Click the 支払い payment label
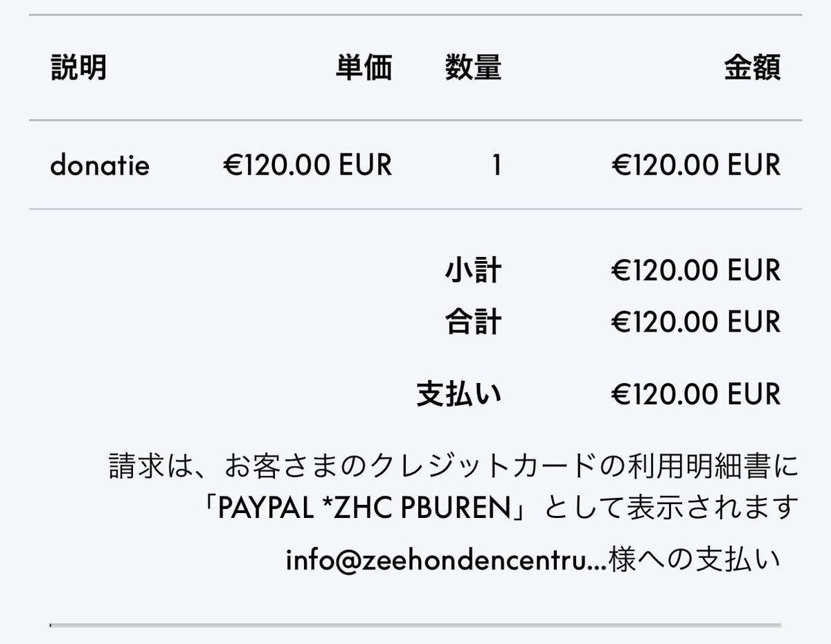 click(459, 393)
